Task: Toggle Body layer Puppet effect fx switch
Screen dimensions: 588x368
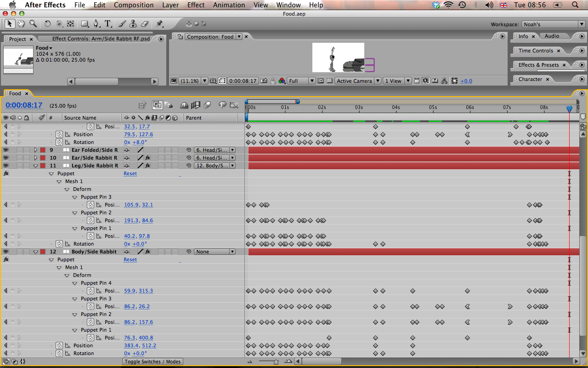Action: [6, 259]
